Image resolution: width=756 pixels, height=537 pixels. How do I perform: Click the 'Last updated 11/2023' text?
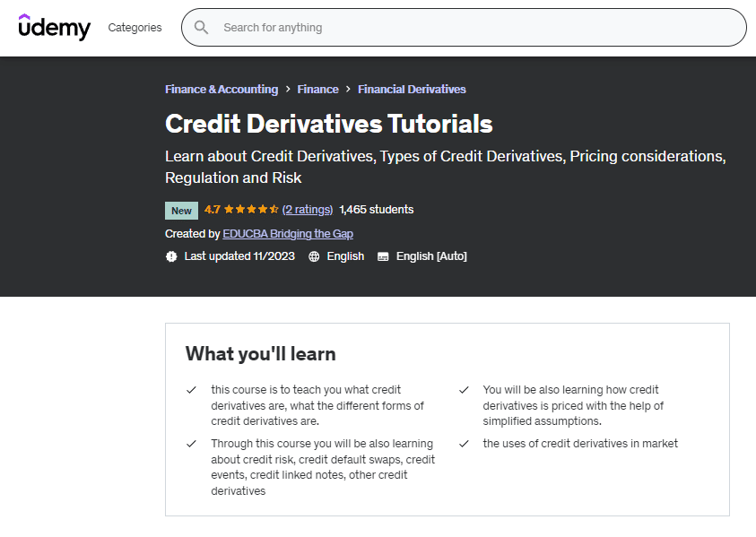(x=239, y=256)
